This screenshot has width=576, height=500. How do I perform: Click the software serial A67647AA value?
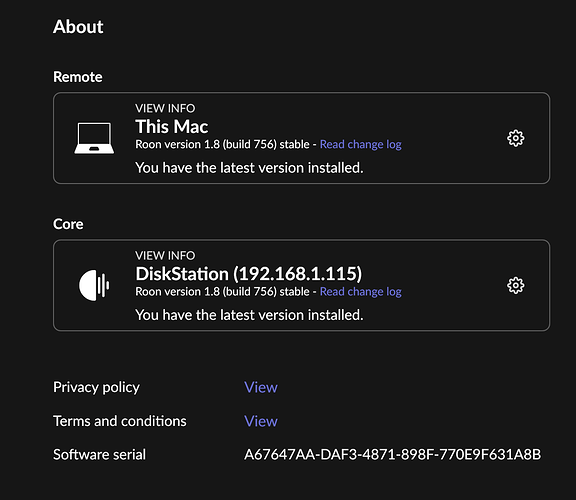392,455
